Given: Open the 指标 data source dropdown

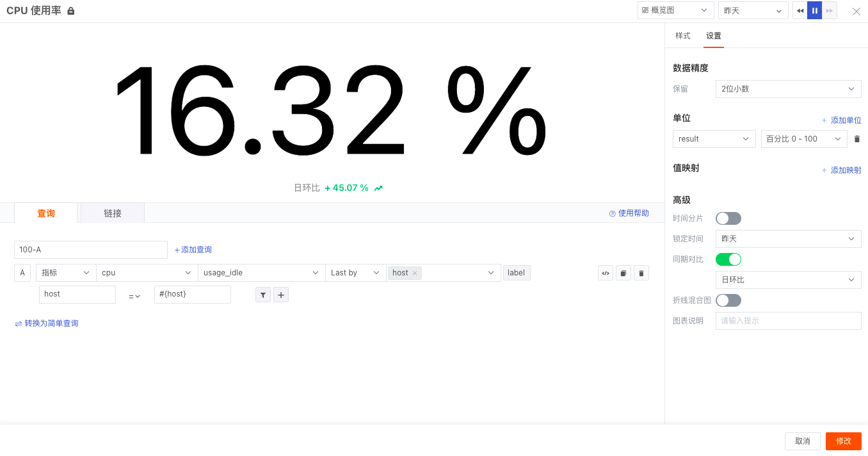Looking at the screenshot, I should pyautogui.click(x=66, y=273).
